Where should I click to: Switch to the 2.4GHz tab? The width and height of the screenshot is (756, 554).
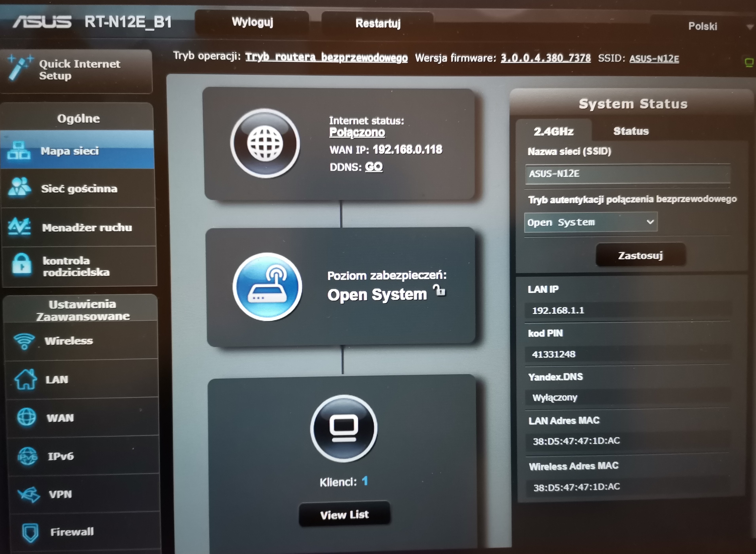(x=554, y=131)
